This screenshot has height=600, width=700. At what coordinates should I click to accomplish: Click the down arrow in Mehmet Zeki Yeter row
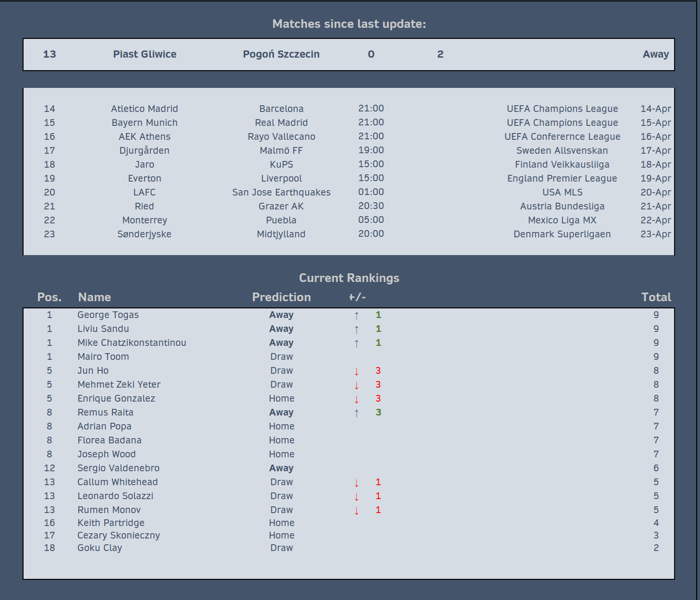tap(356, 385)
